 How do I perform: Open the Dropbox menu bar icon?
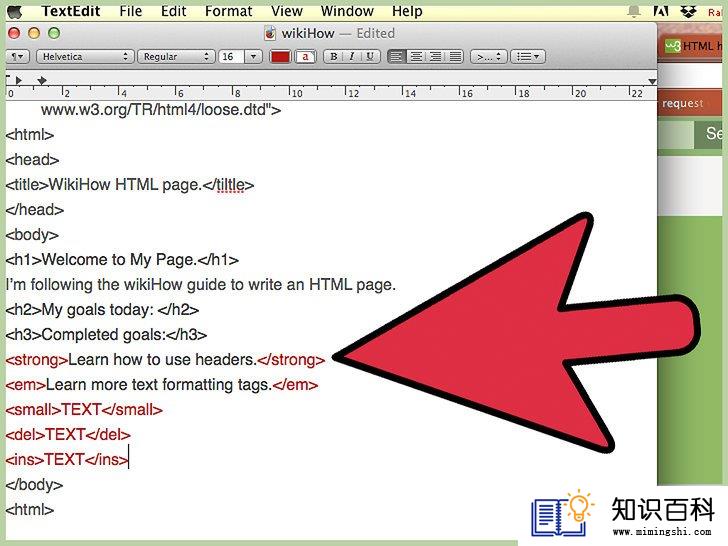pyautogui.click(x=688, y=12)
